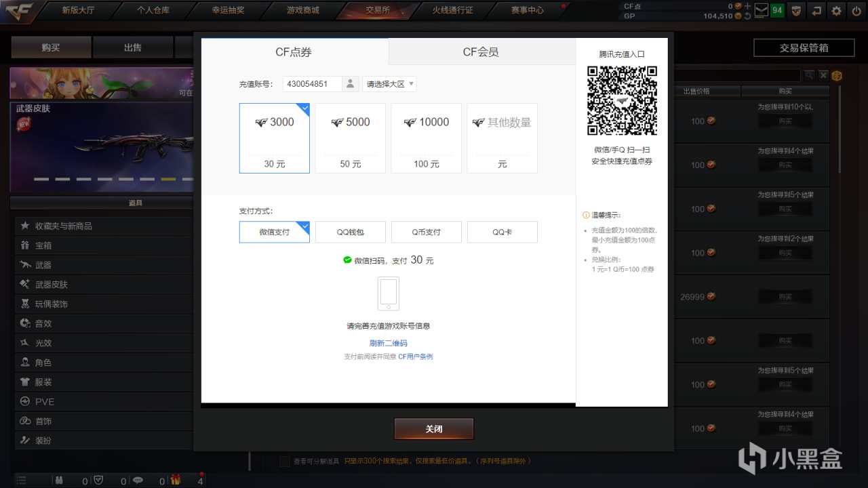
Task: Expand the 服装 category
Action: click(105, 382)
